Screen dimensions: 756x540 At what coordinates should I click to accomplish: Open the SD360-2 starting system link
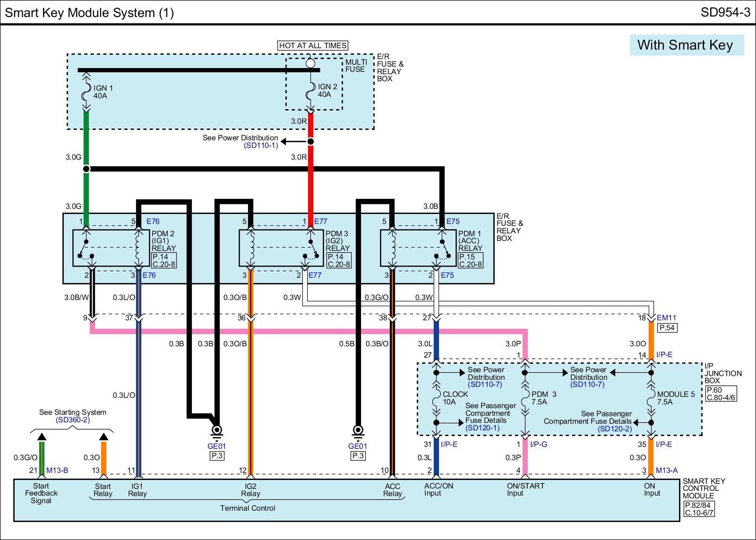click(73, 420)
